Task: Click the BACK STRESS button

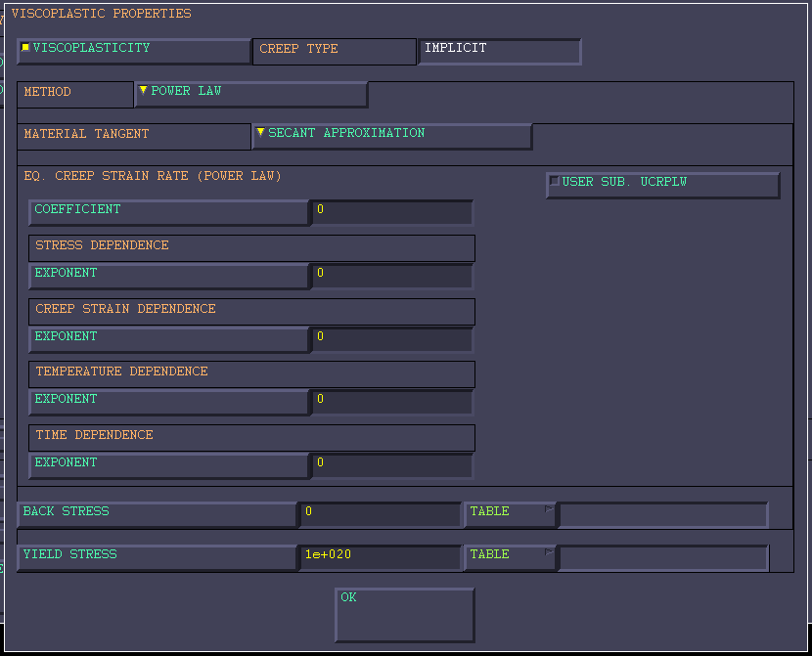Action: (x=158, y=515)
